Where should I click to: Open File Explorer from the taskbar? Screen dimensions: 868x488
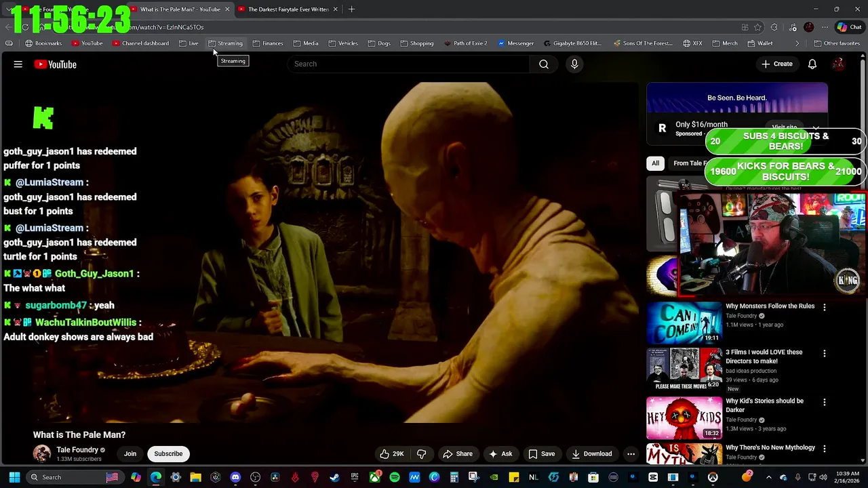click(x=195, y=477)
